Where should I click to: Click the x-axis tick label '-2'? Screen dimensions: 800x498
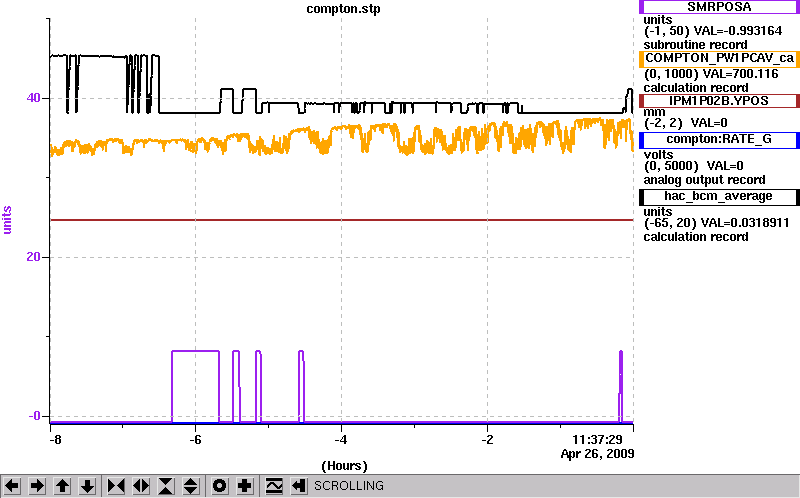click(x=488, y=440)
